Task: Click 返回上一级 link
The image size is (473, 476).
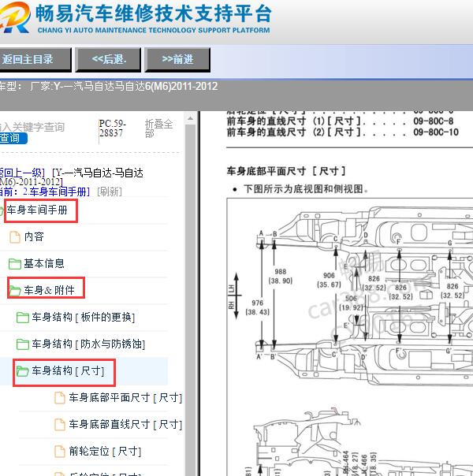Action: pyautogui.click(x=22, y=173)
